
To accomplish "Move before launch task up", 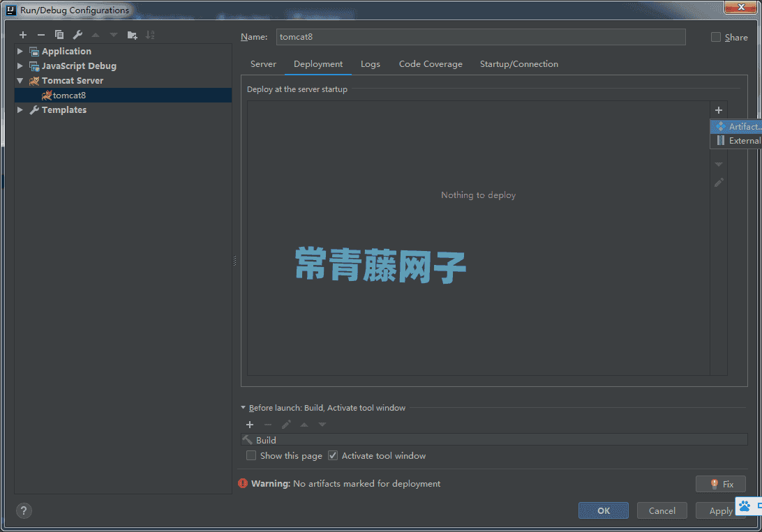I will (304, 425).
